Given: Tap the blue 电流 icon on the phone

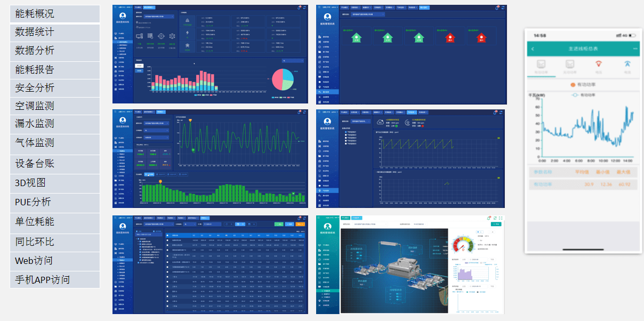Looking at the screenshot, I should click(x=627, y=64).
